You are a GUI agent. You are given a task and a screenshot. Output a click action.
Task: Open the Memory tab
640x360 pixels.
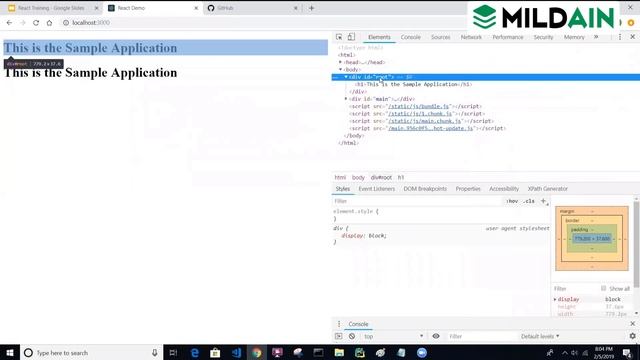click(x=574, y=37)
